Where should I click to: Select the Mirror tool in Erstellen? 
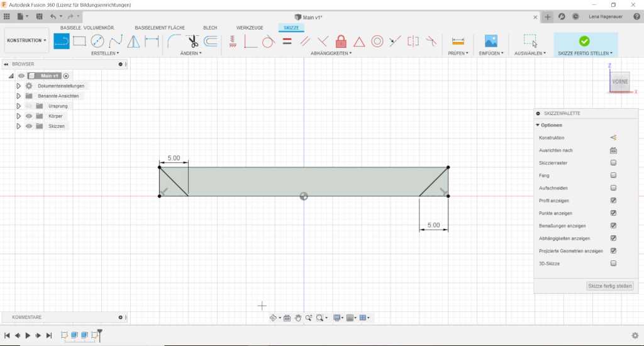pyautogui.click(x=133, y=41)
